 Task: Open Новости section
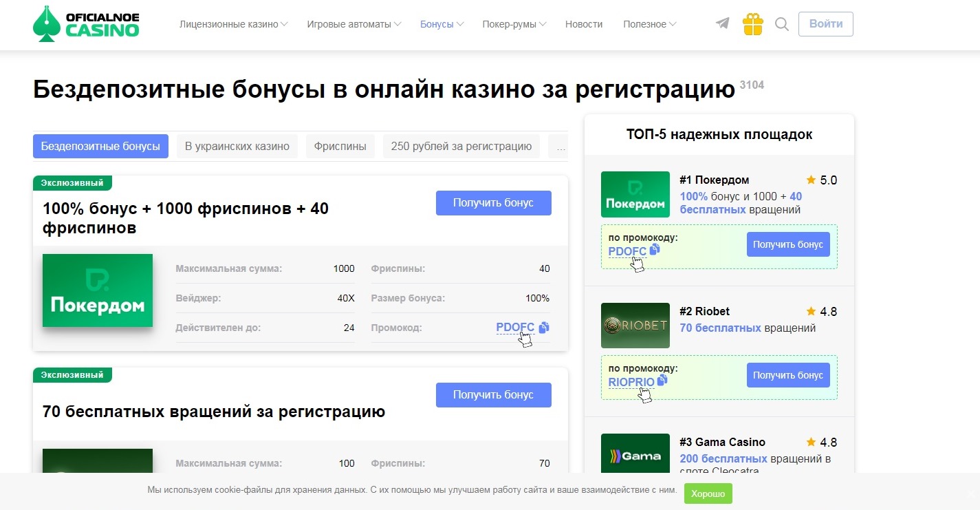click(x=584, y=24)
